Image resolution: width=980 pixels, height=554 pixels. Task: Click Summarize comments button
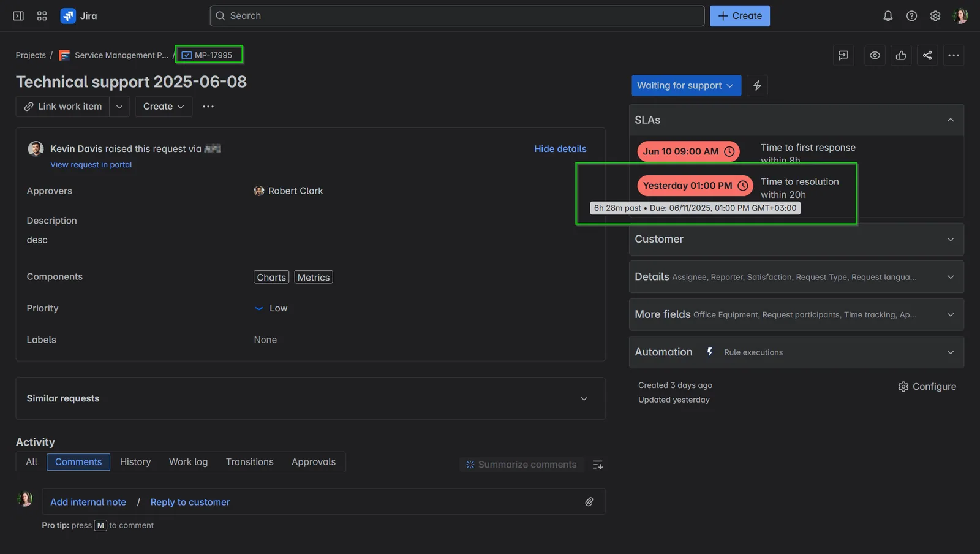pyautogui.click(x=521, y=465)
